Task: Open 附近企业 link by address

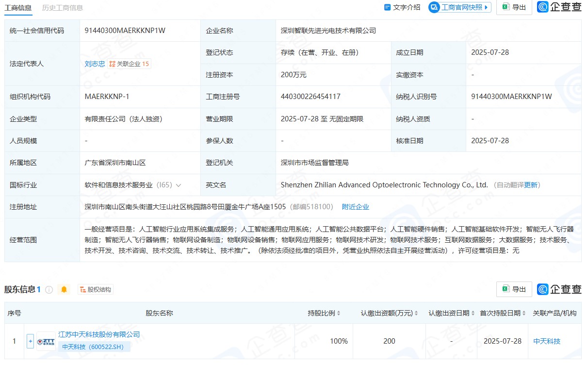Action: pos(356,207)
